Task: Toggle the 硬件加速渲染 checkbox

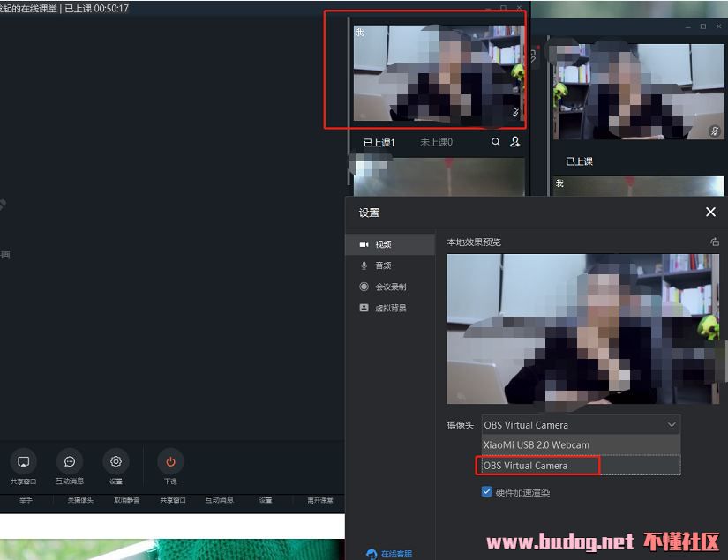Action: coord(486,492)
